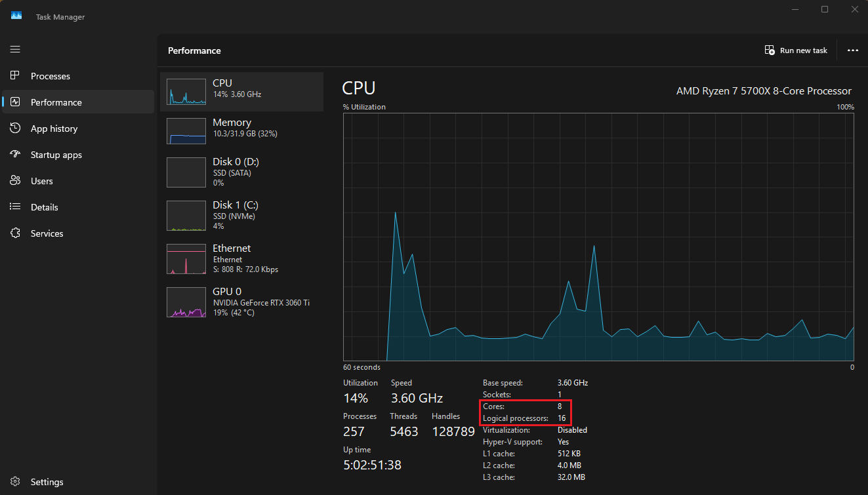Click the Cores label
Image resolution: width=868 pixels, height=495 pixels.
(494, 406)
